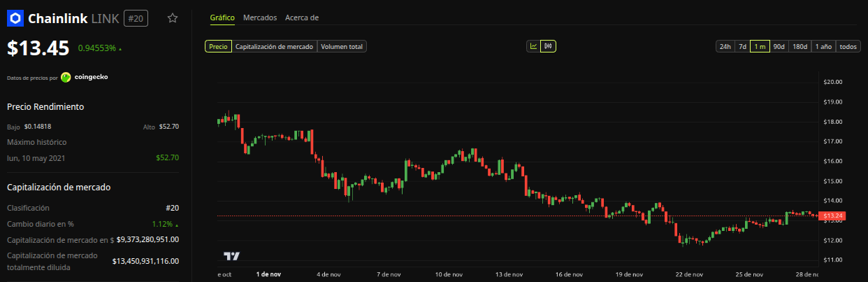Screen dimensions: 868x282
Task: Select Volumen total chart mode
Action: point(342,47)
